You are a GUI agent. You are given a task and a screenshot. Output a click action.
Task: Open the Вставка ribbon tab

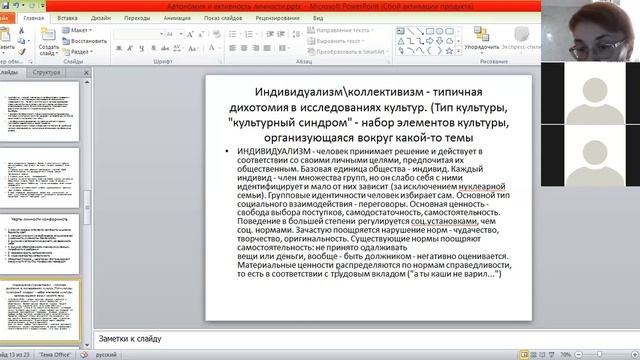coord(67,18)
